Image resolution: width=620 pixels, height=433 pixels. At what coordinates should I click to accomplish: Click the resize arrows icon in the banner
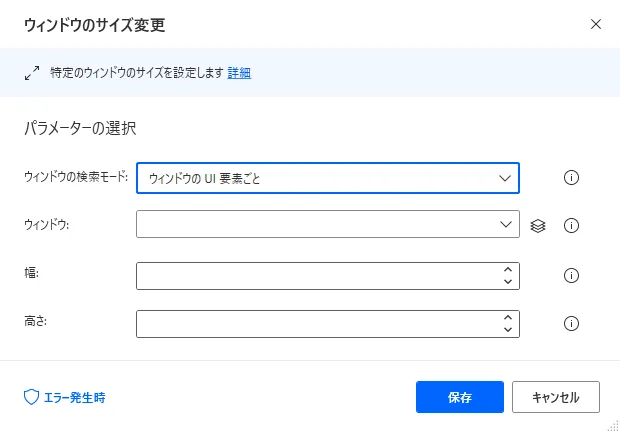click(30, 73)
